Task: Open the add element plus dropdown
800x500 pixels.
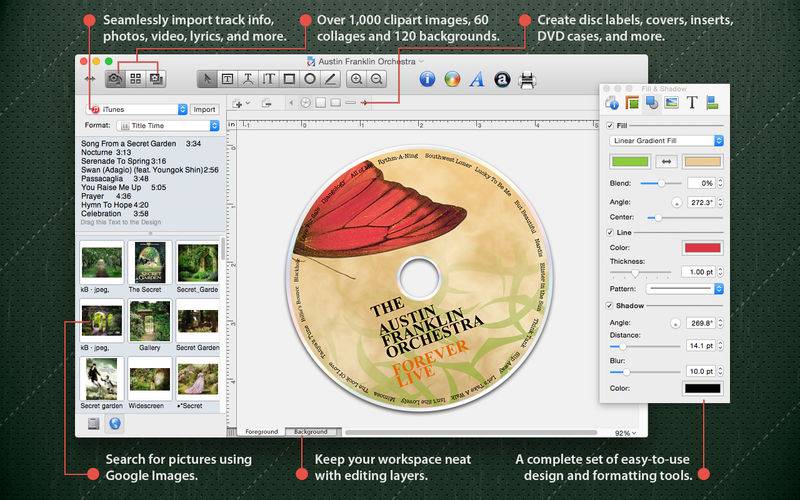Action: (241, 104)
